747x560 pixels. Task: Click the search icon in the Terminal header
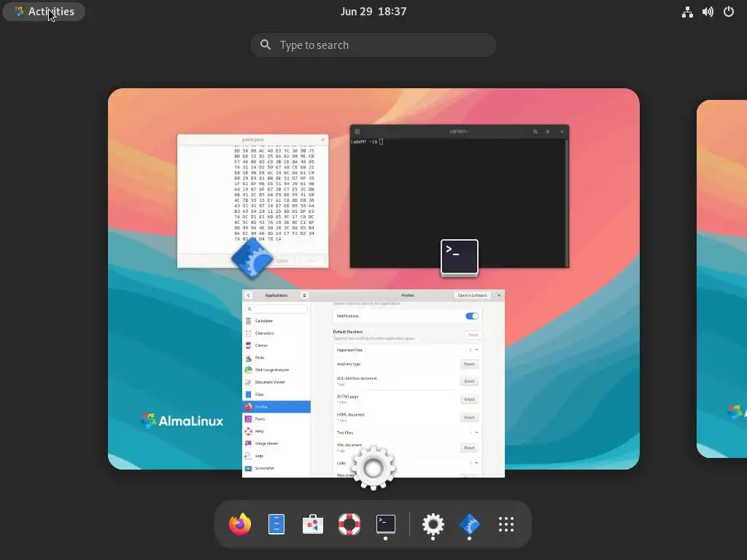tap(535, 131)
